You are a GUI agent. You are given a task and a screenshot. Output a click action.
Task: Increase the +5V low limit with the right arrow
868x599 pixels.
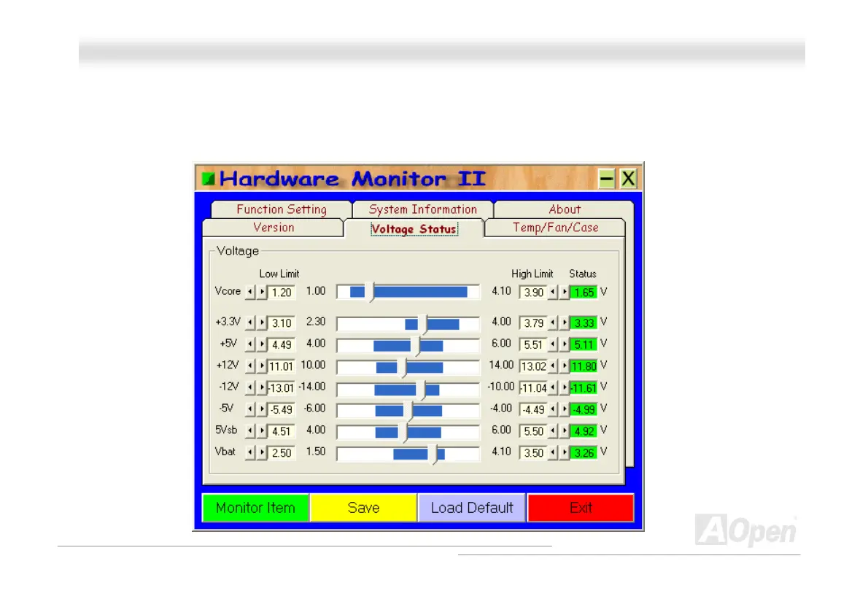pyautogui.click(x=263, y=344)
